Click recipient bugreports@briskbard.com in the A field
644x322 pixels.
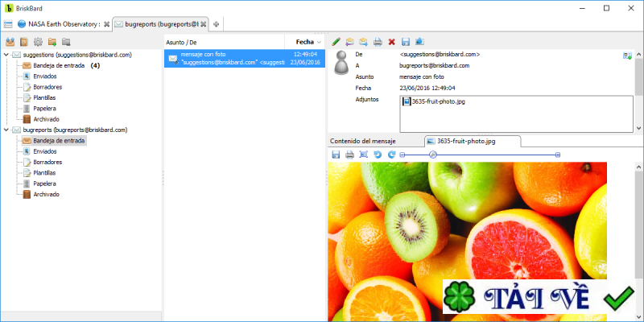(x=434, y=65)
